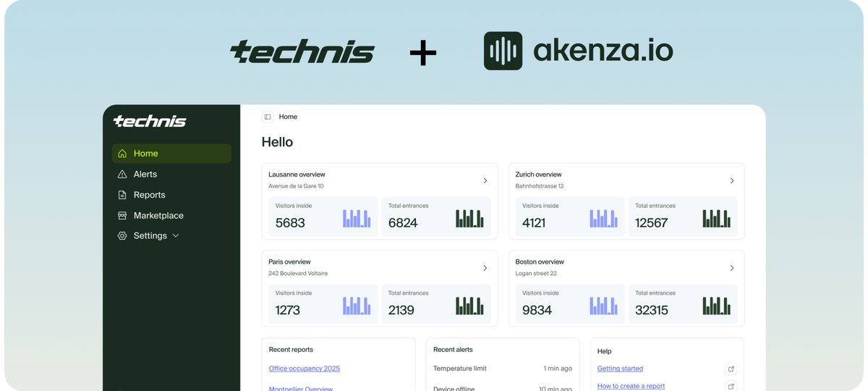Click Paris Visitors inside bar chart
Screen dimensions: 868x391
[x=357, y=306]
